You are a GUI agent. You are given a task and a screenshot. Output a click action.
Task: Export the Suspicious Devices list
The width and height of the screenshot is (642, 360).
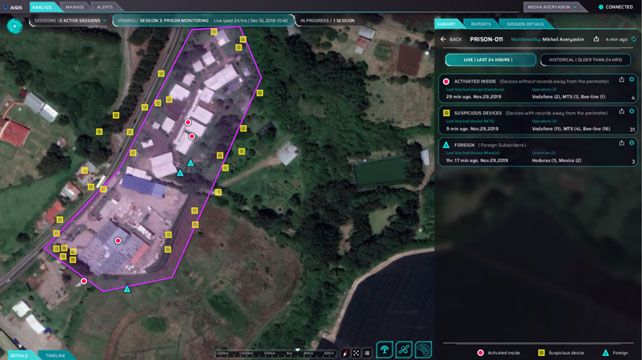click(622, 111)
